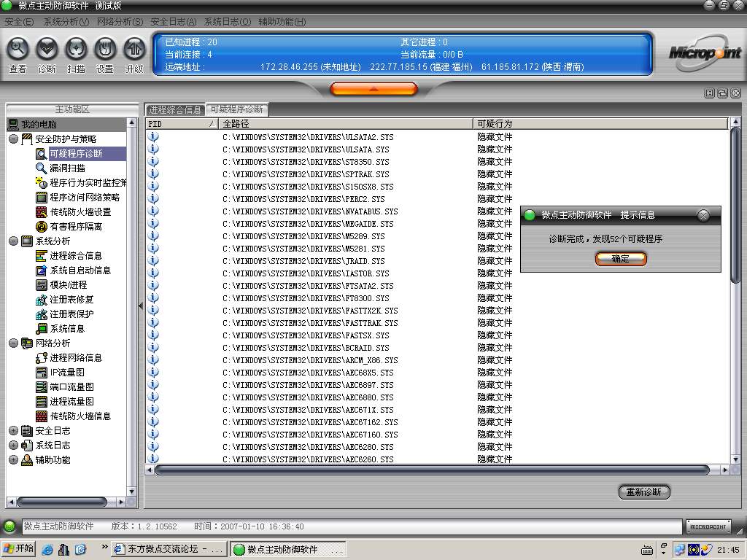Expand the 辅助功能 tree node
This screenshot has width=747, height=560.
click(13, 460)
